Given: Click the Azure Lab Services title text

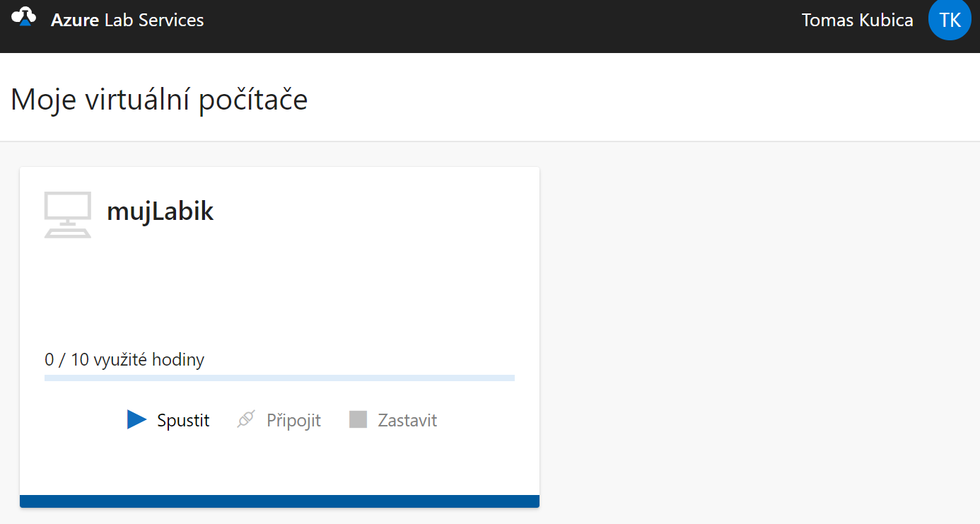Looking at the screenshot, I should 127,20.
